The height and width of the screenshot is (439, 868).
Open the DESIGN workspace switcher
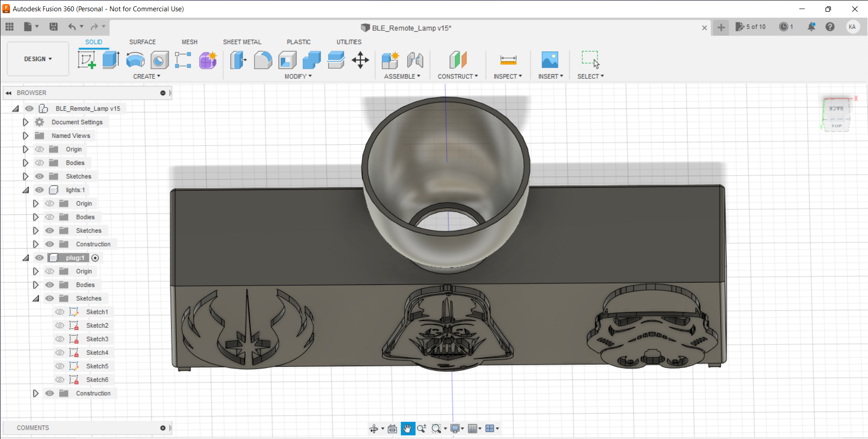[x=38, y=59]
